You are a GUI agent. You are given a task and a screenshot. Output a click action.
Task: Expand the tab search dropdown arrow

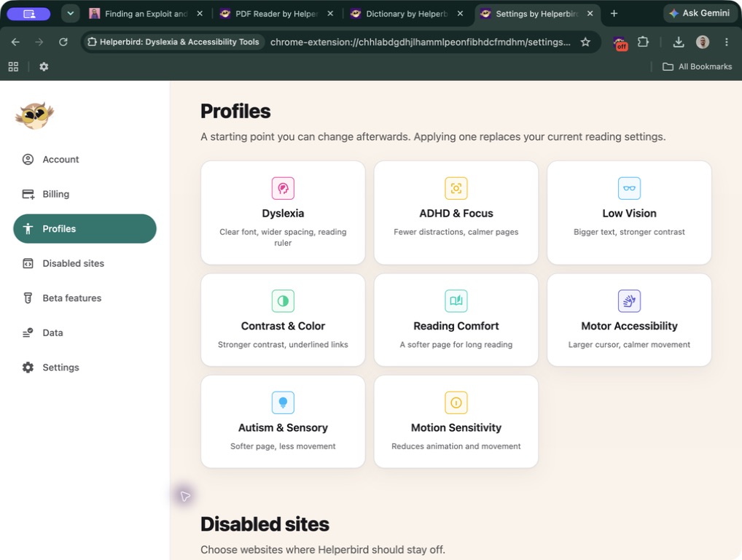point(70,14)
